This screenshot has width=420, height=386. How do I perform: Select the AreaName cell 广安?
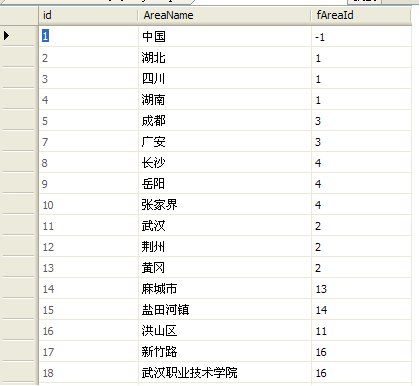pyautogui.click(x=225, y=142)
